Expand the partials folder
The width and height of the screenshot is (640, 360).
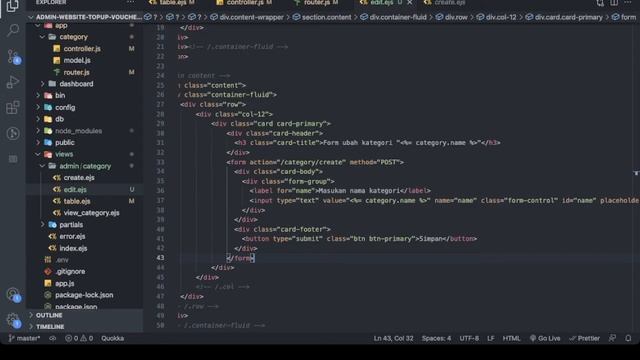point(71,225)
